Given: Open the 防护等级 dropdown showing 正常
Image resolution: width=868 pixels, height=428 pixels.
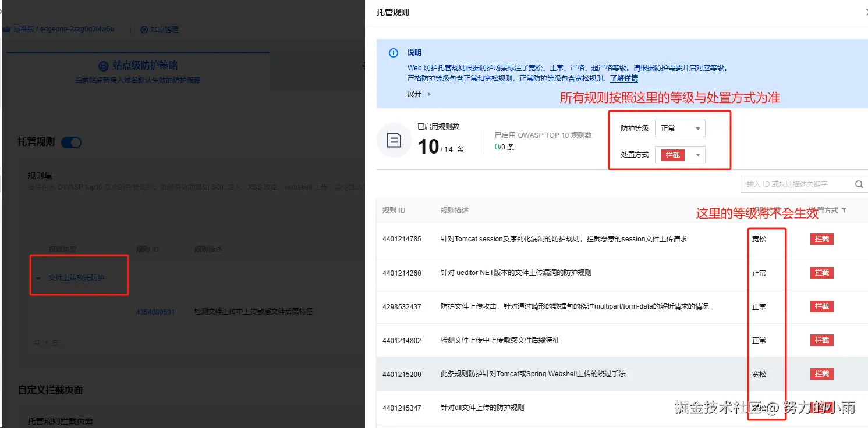Looking at the screenshot, I should point(680,129).
